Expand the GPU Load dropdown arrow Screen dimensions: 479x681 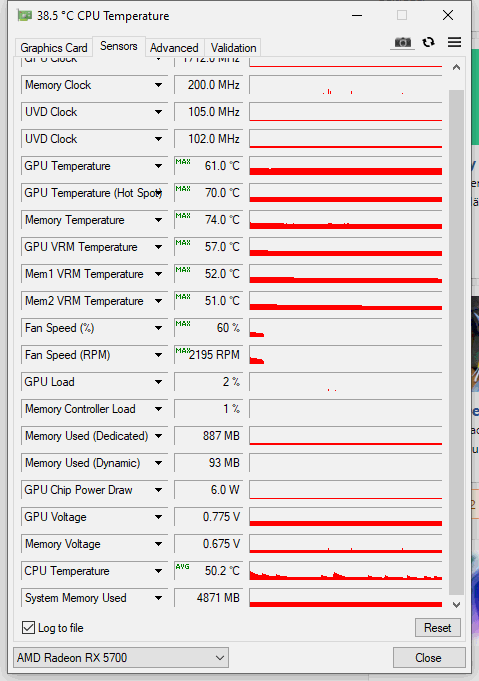159,382
